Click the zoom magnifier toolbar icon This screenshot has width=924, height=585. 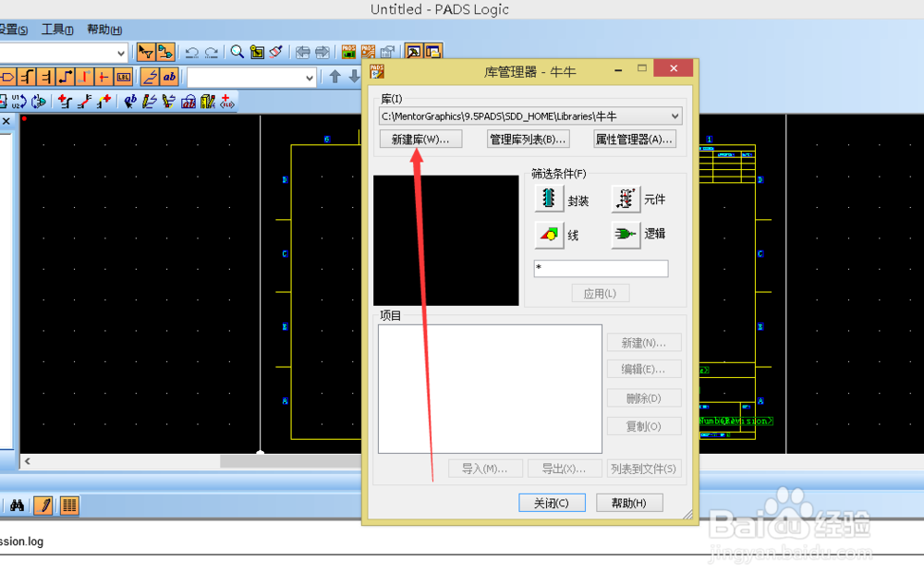(237, 53)
